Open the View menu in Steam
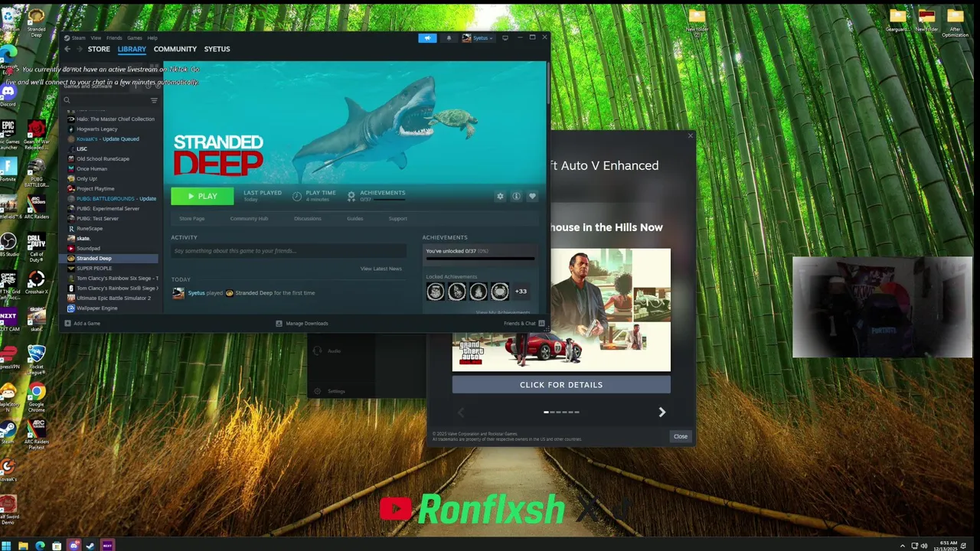This screenshot has height=551, width=980. 96,37
